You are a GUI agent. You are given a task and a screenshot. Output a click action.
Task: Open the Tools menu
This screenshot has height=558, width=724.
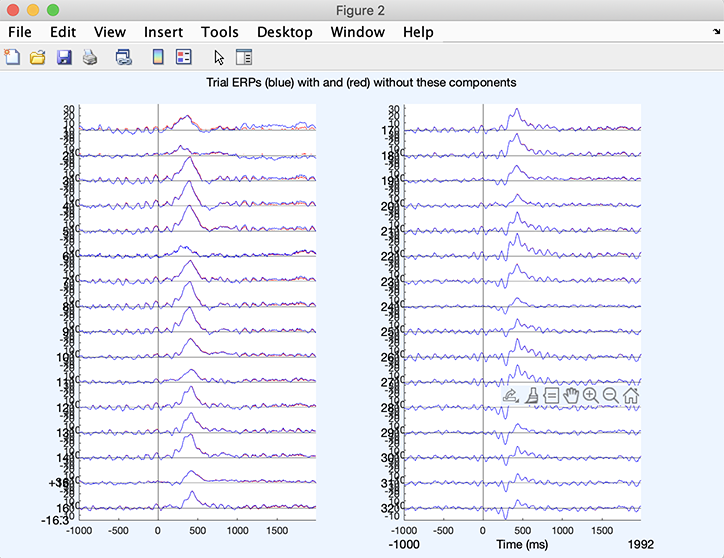[219, 32]
